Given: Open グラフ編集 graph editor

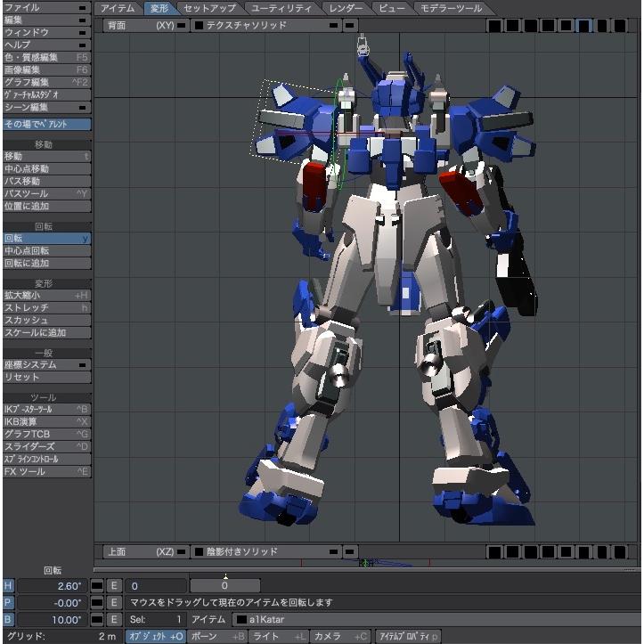Looking at the screenshot, I should [x=47, y=82].
